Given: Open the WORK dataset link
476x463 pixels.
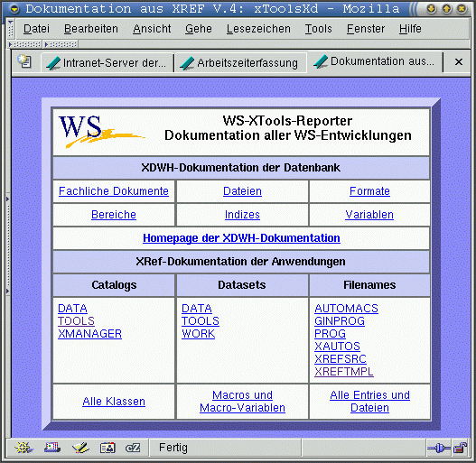Looking at the screenshot, I should (198, 334).
